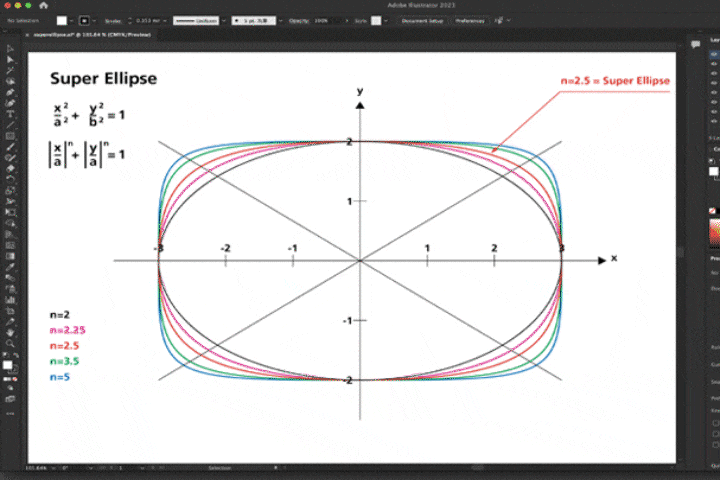Click the Stroke swatch in control bar
Image resolution: width=720 pixels, height=480 pixels.
click(x=84, y=21)
